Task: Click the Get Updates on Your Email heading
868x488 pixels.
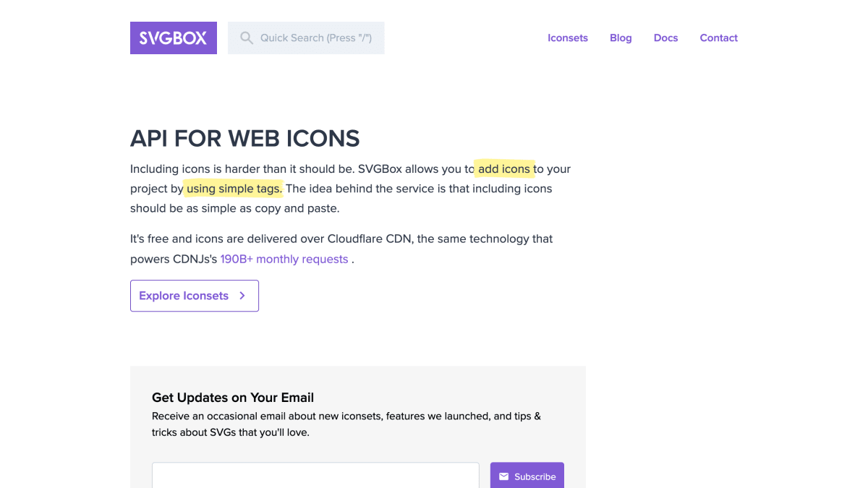Action: point(233,398)
